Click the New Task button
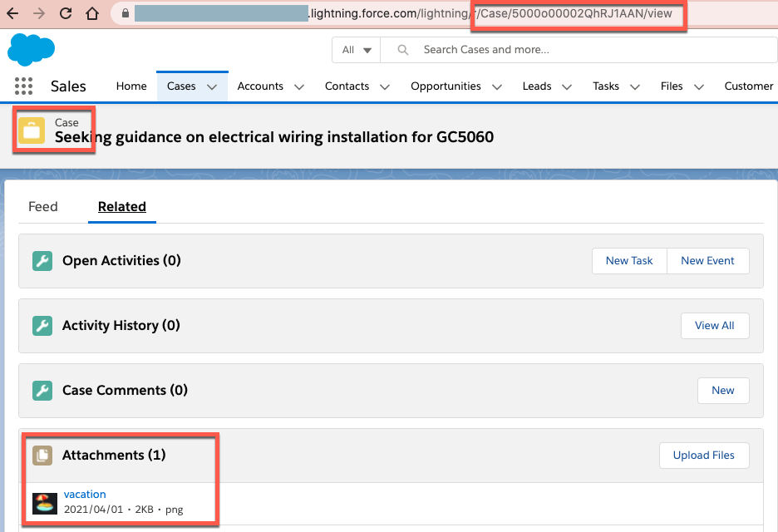The height and width of the screenshot is (532, 778). coord(629,261)
